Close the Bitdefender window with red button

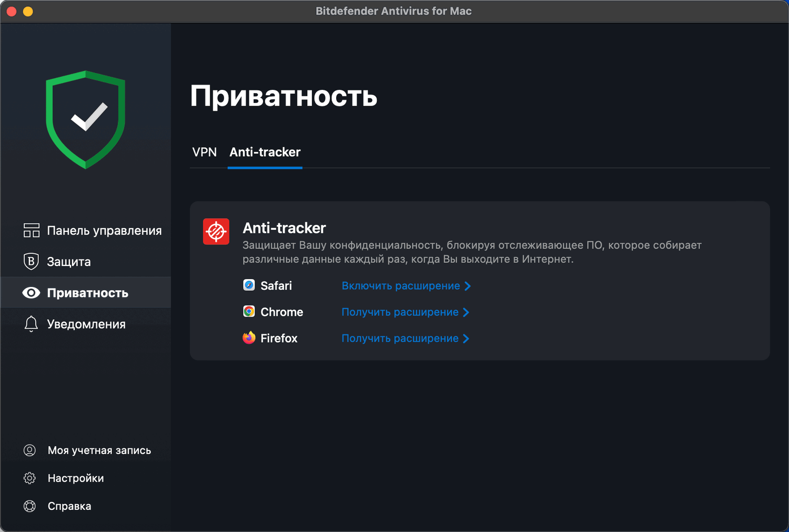[x=12, y=11]
